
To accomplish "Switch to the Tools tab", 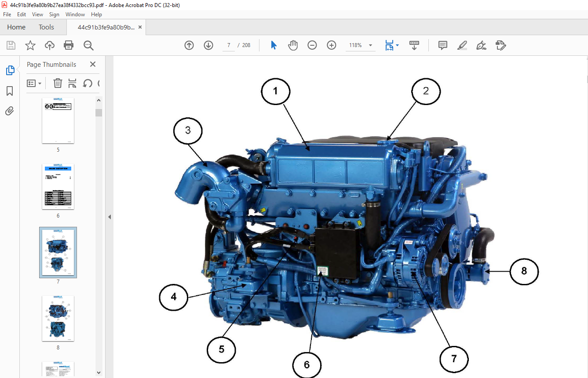I will (46, 27).
